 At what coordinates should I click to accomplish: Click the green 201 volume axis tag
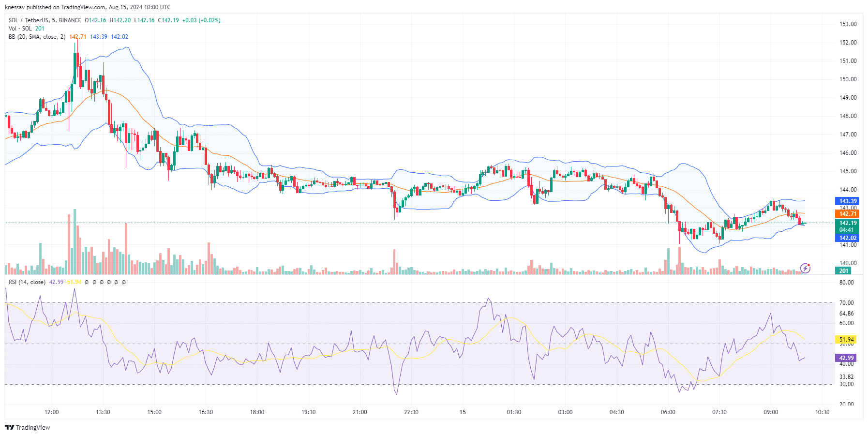point(844,271)
